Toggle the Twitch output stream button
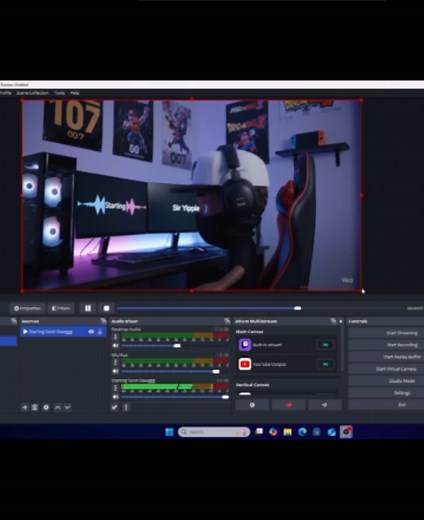The image size is (424, 520). tap(326, 345)
